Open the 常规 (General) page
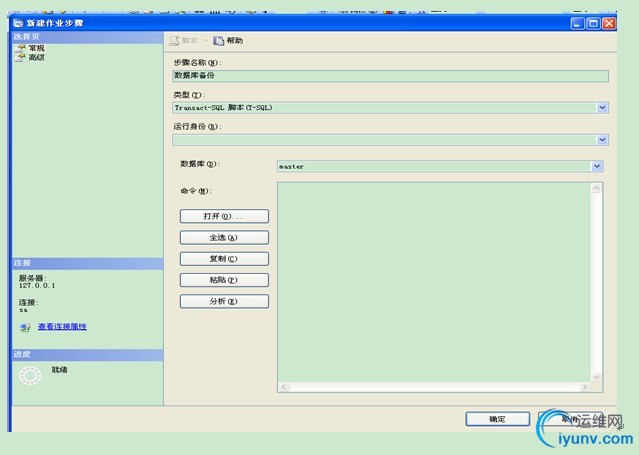The height and width of the screenshot is (455, 639). point(36,48)
